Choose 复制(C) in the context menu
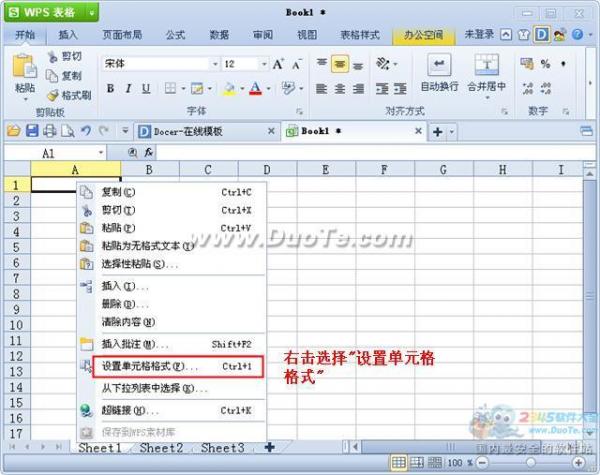This screenshot has width=600, height=475. tap(171, 192)
